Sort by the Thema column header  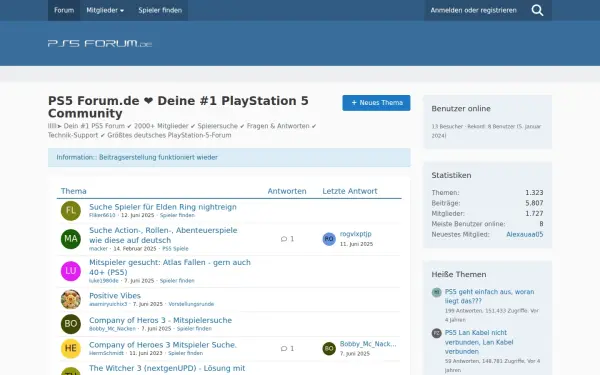[73, 191]
